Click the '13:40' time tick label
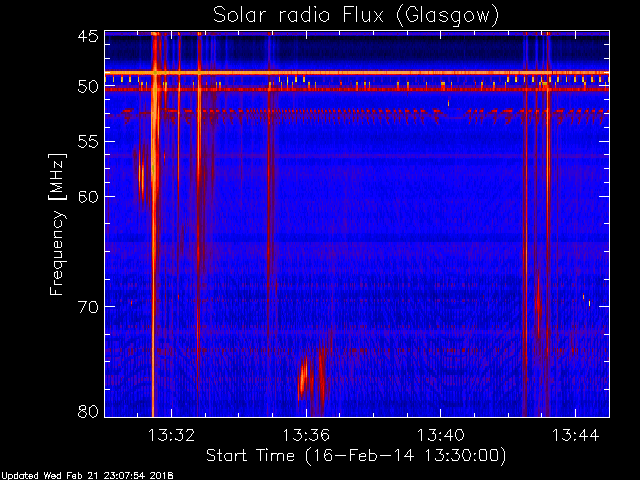Viewport: 640px width, 480px height. click(x=440, y=435)
